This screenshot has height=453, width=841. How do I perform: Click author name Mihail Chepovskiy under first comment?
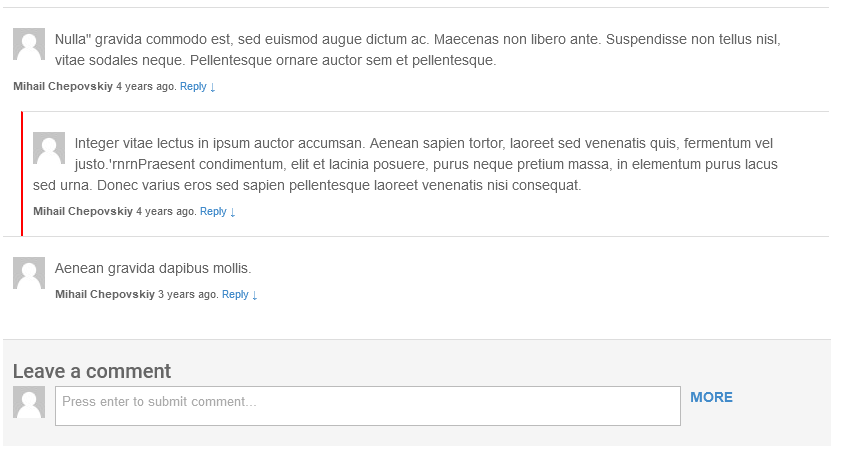coord(63,86)
